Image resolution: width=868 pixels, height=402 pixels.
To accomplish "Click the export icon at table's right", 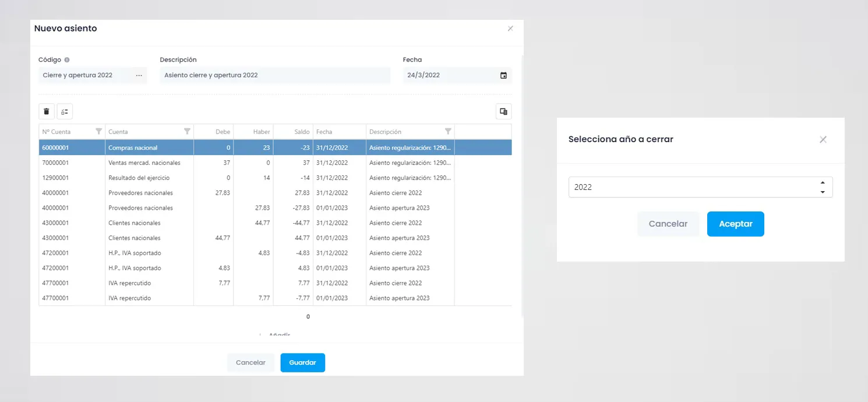I will (x=504, y=111).
